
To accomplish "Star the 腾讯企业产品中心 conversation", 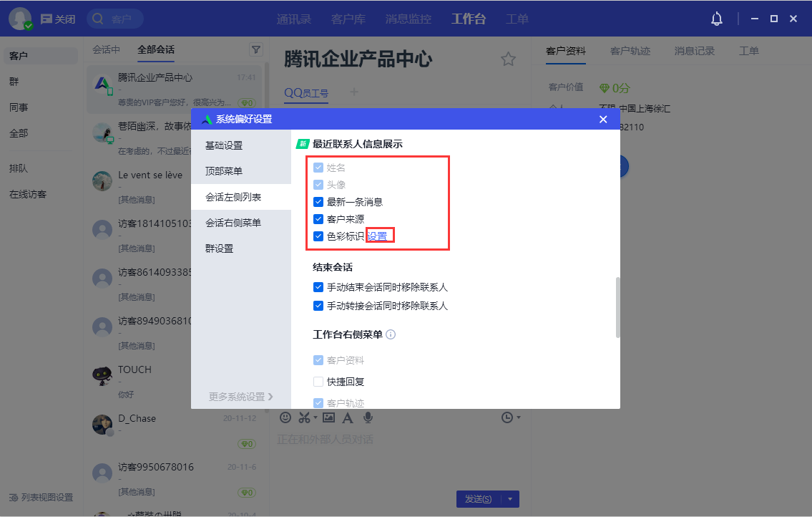I will click(x=508, y=59).
